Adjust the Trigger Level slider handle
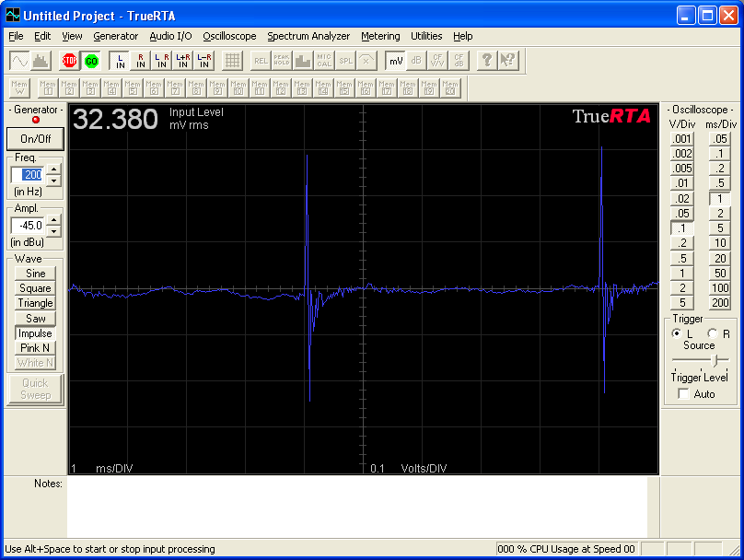This screenshot has height=560, width=744. pos(715,361)
